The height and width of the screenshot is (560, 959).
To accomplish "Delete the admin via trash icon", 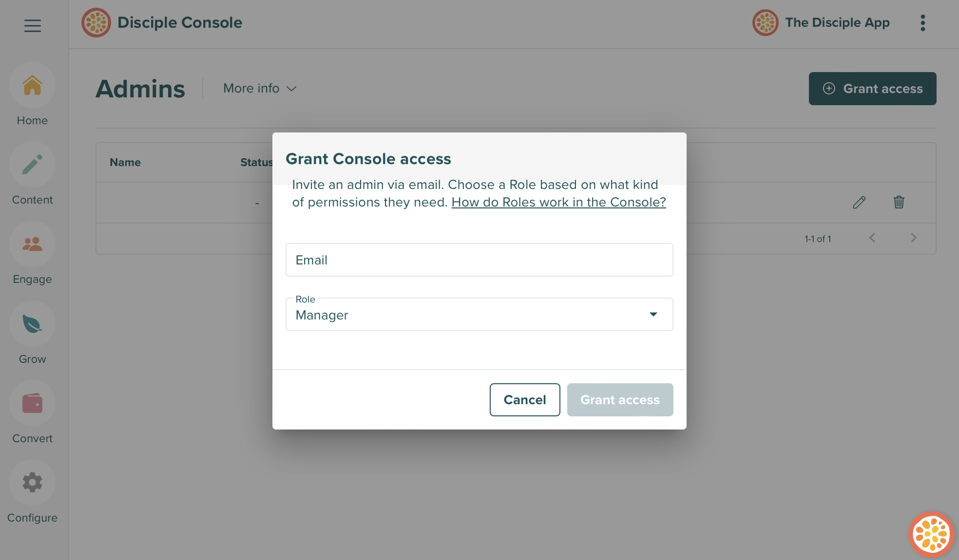I will [899, 202].
